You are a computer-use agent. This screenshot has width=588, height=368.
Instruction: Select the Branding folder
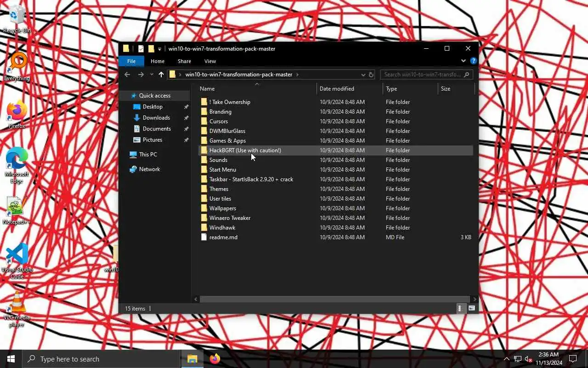coord(335,112)
